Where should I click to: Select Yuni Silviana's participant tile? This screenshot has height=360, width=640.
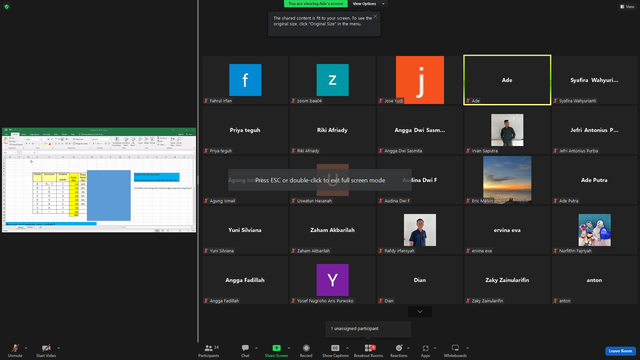tap(245, 230)
